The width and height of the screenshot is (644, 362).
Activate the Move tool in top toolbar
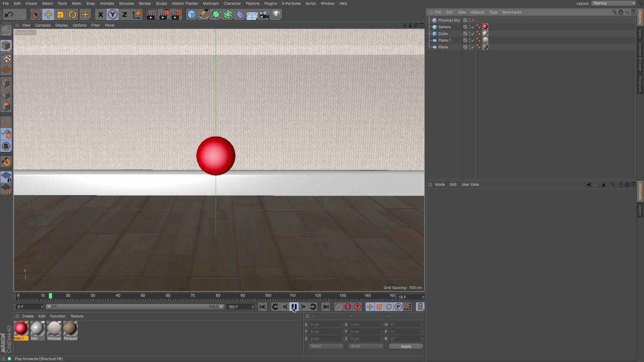click(48, 15)
